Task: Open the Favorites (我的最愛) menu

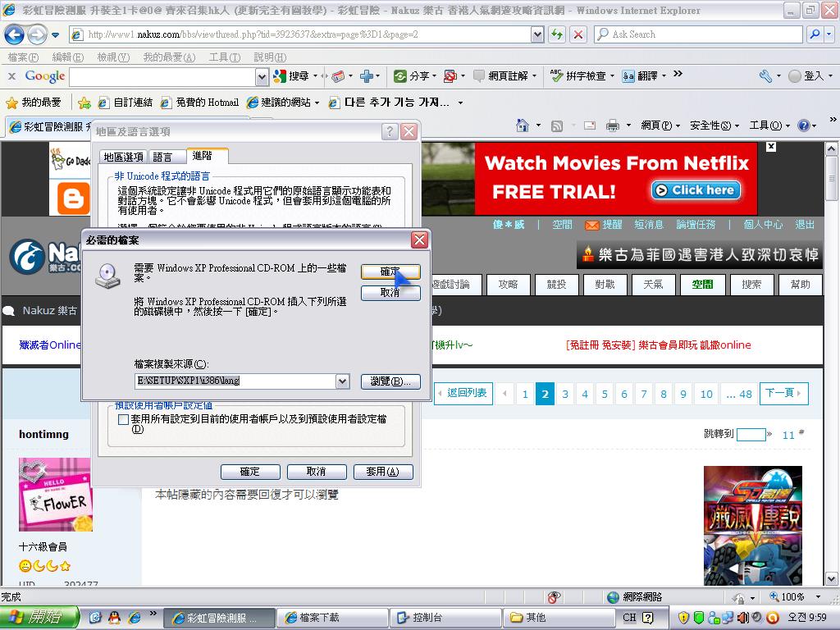Action: pos(169,57)
